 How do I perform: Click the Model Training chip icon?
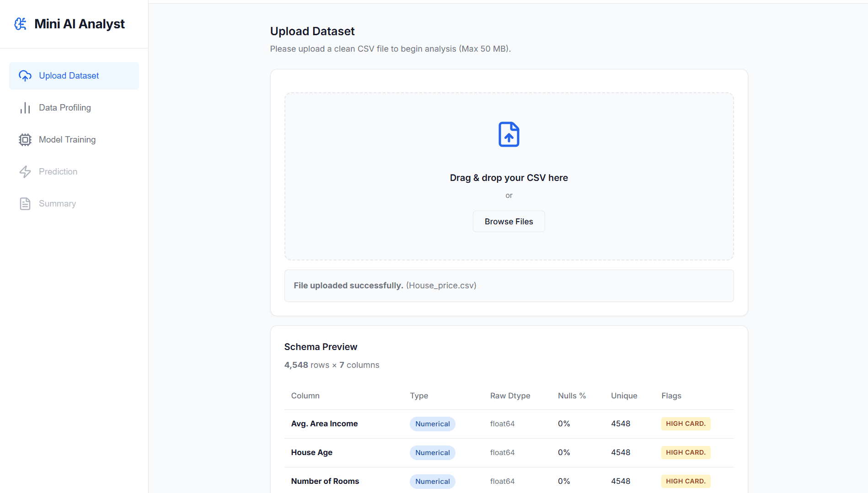click(25, 140)
